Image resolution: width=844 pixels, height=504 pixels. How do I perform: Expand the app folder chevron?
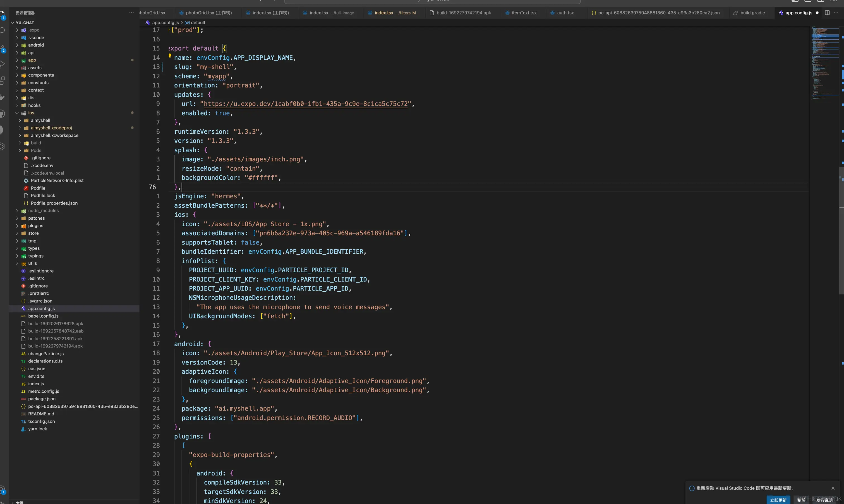tap(17, 60)
